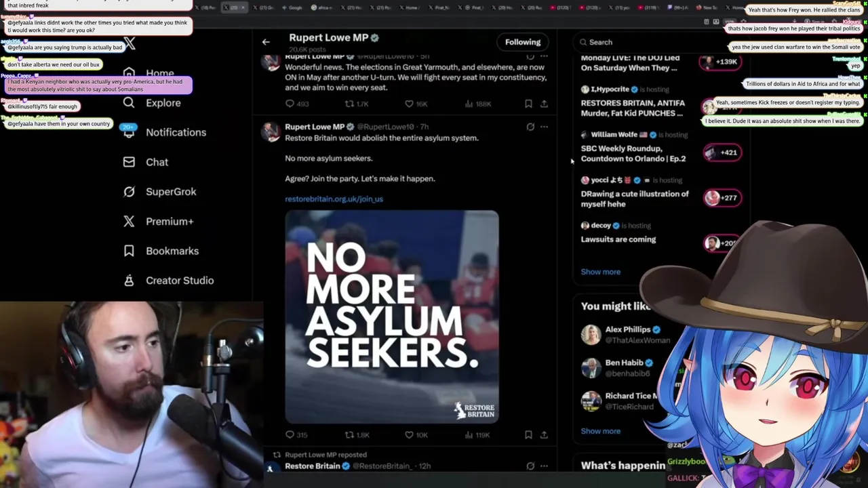The height and width of the screenshot is (488, 868).
Task: Share the Great Yarmouth elections tweet
Action: (544, 104)
